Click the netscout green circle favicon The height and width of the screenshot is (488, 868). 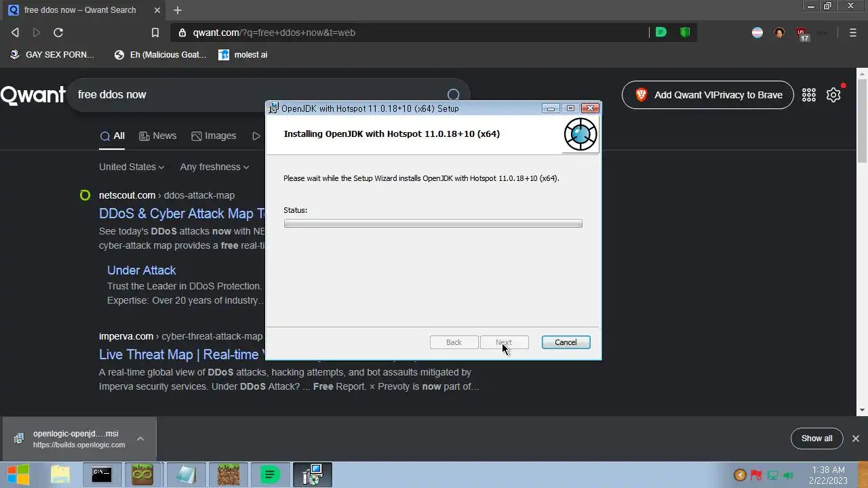(x=85, y=195)
